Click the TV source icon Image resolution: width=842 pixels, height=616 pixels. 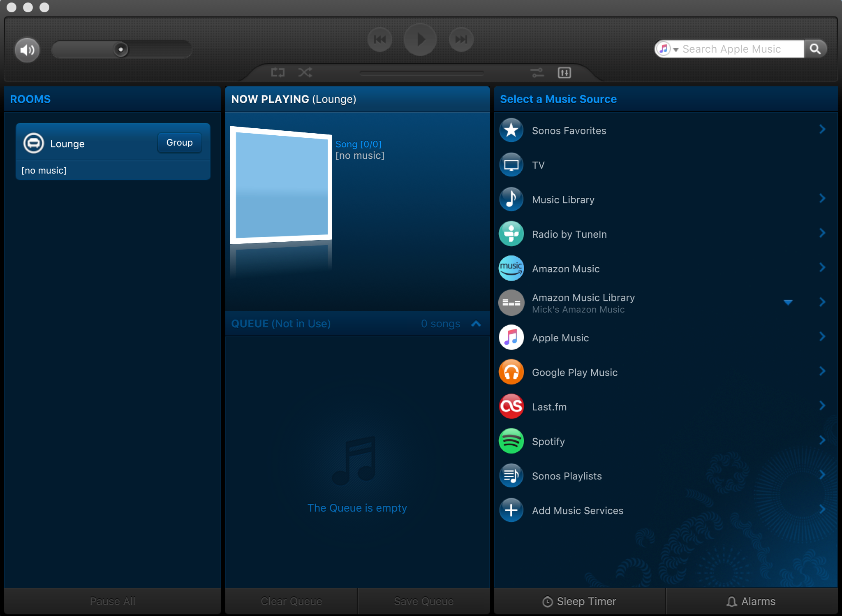pyautogui.click(x=511, y=164)
